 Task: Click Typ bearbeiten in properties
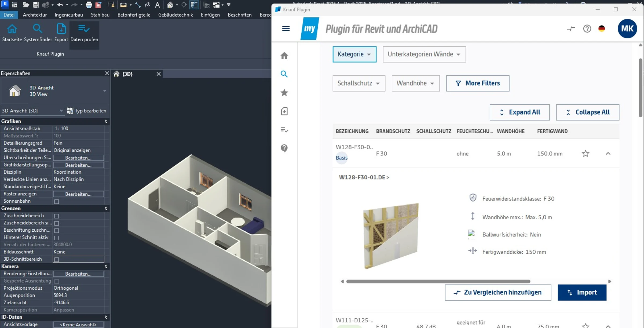tap(87, 111)
